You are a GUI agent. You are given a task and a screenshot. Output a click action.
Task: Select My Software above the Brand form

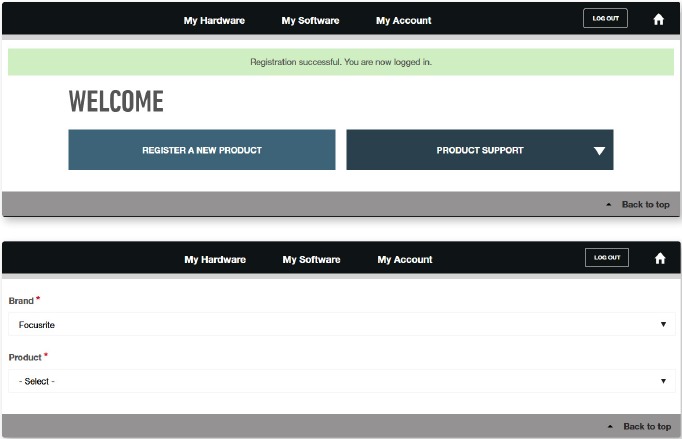click(x=311, y=259)
